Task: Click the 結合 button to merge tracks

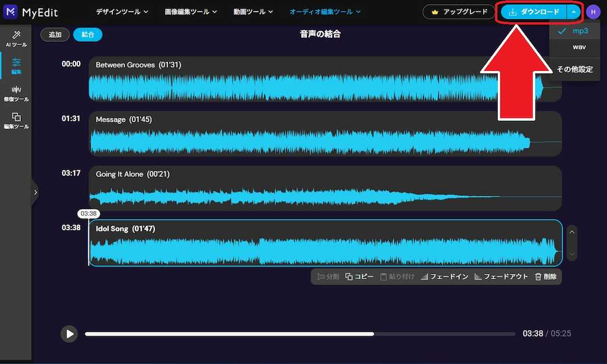Action: [88, 34]
